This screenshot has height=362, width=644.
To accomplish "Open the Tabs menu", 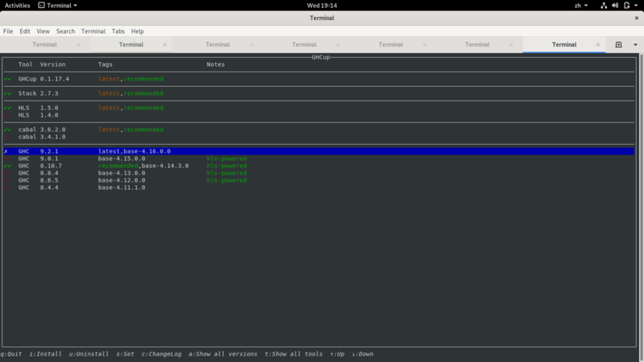I will pyautogui.click(x=118, y=31).
